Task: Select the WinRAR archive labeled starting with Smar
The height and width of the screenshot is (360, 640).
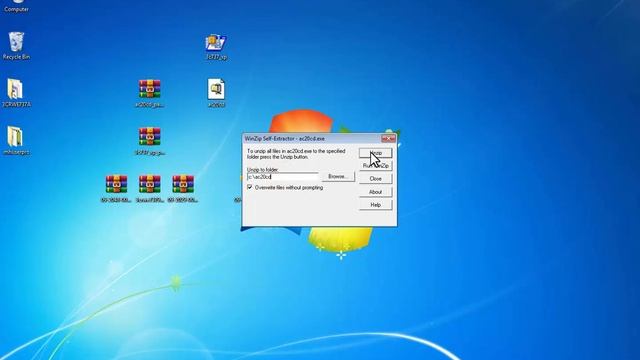Action: (150, 189)
